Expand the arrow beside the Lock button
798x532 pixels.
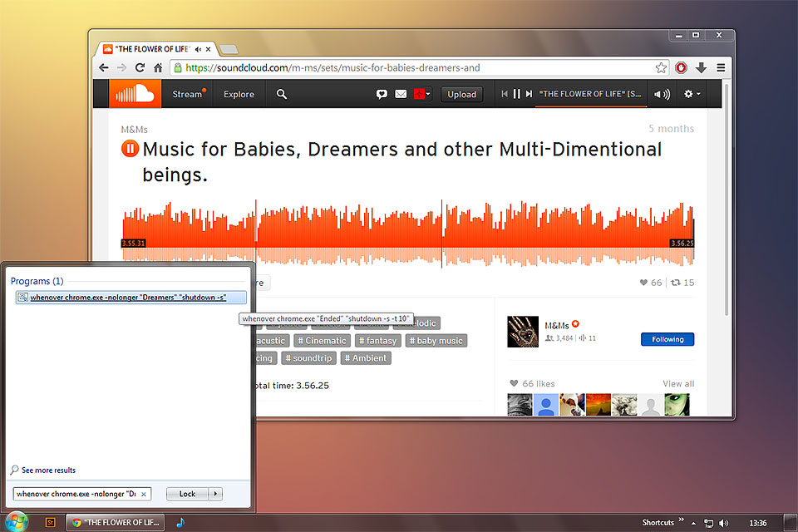coord(216,494)
